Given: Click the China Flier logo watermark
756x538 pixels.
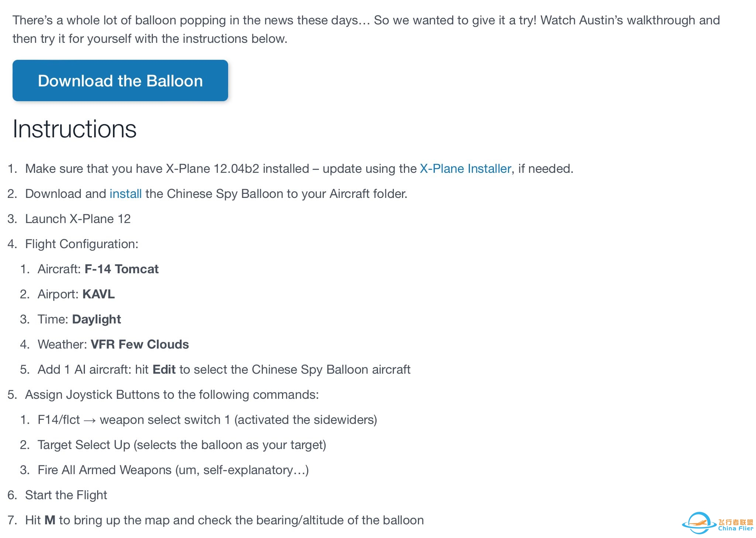Looking at the screenshot, I should coord(717,523).
